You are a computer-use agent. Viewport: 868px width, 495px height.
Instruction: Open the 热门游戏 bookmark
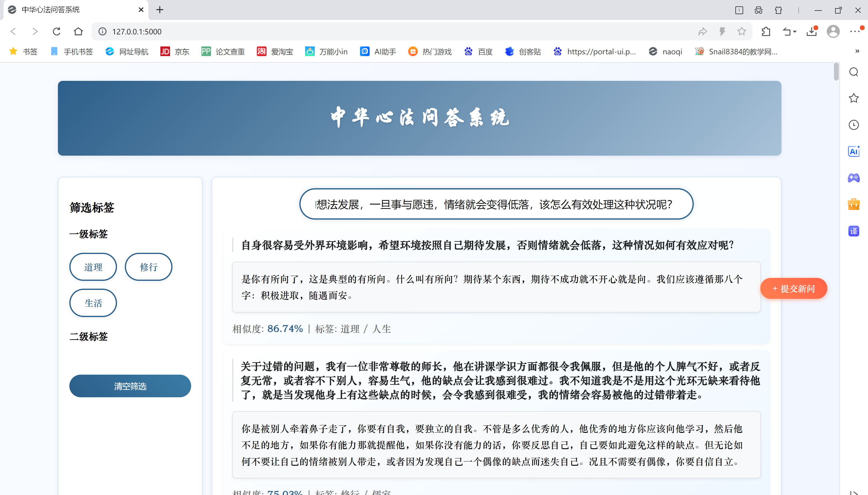tap(430, 52)
